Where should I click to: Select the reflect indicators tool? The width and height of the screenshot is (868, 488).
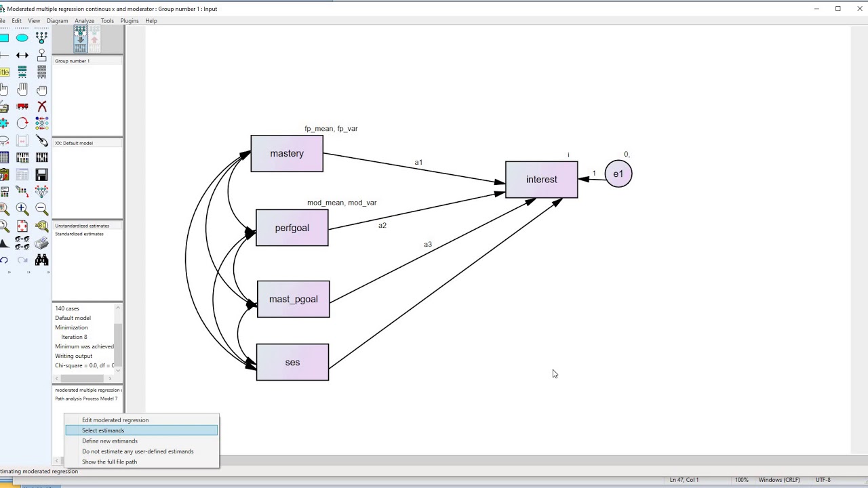(41, 123)
